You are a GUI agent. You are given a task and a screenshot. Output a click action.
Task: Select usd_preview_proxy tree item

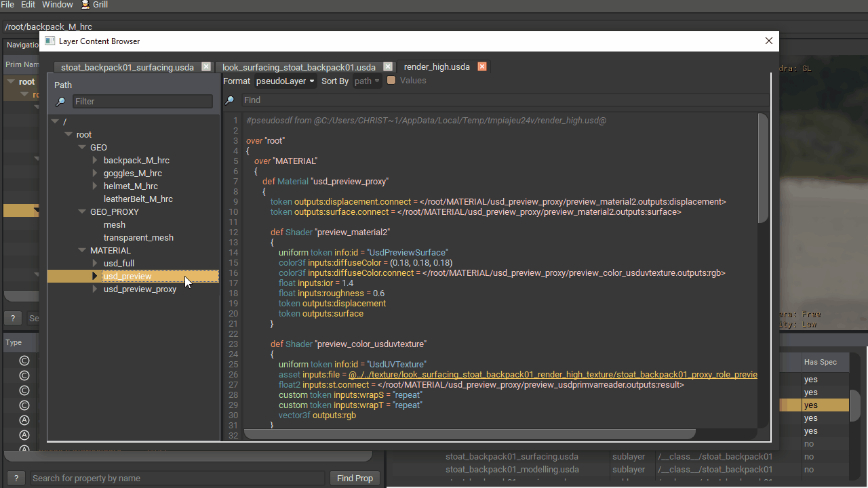(140, 289)
